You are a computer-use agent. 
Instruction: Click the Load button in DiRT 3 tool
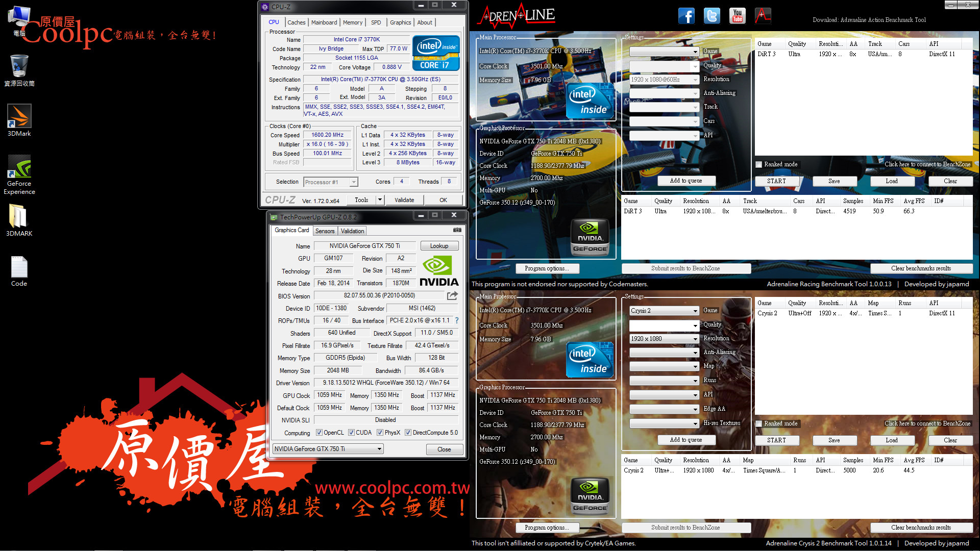pos(892,181)
